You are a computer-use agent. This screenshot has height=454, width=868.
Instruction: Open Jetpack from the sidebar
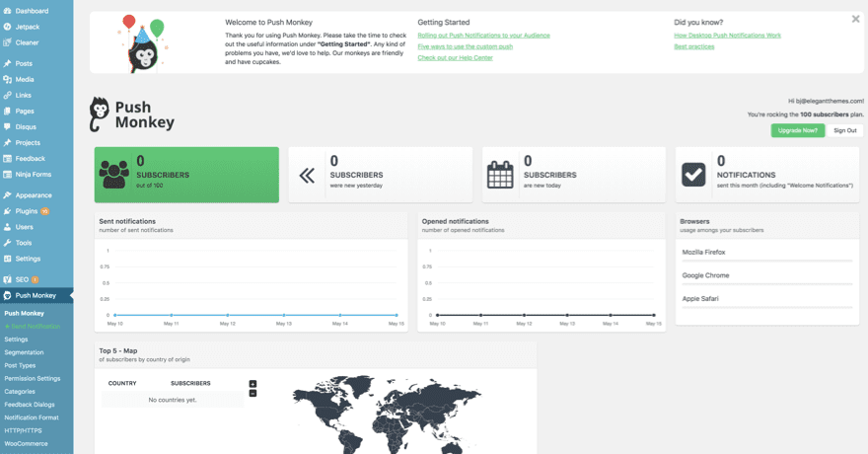tap(27, 27)
